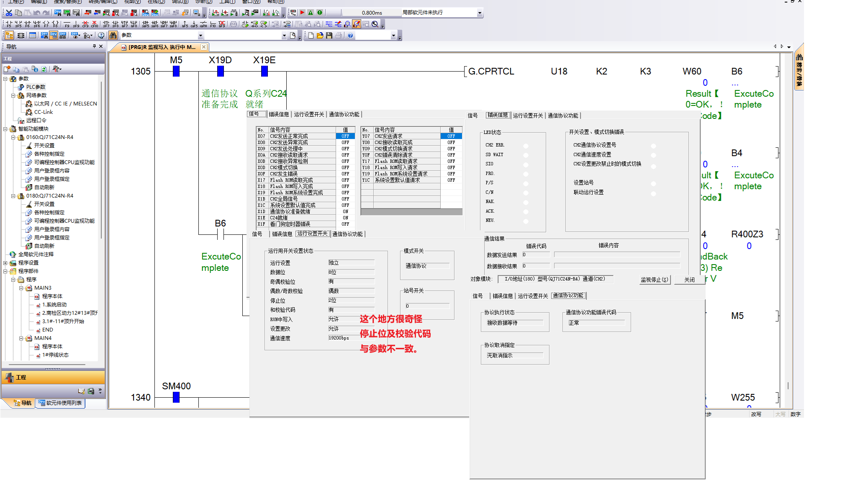The height and width of the screenshot is (504, 868).
Task: Click the F5 open contact ladder icon
Action: point(9,24)
